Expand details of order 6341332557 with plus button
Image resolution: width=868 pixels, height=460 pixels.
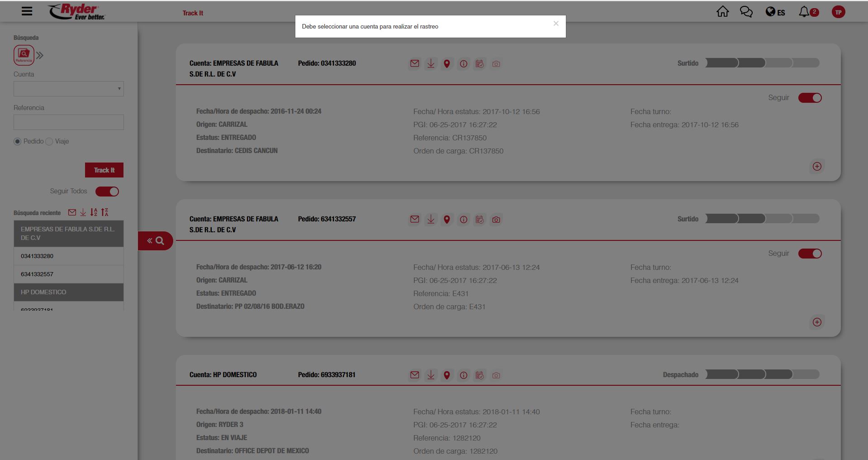(816, 322)
